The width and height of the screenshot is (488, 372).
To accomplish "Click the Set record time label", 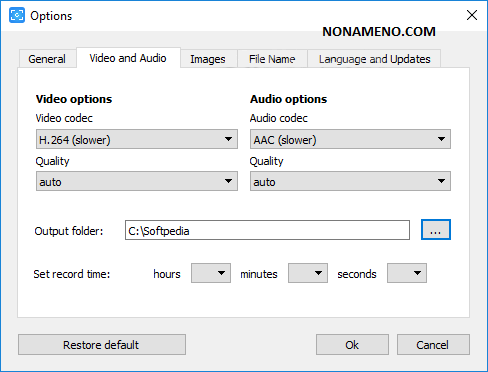I will tap(72, 274).
